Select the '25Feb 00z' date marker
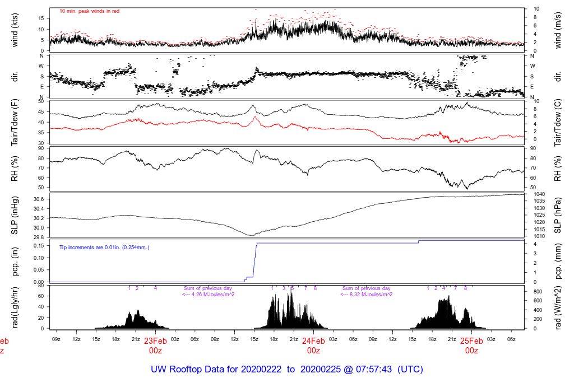This screenshot has height=392, width=574. pos(471,346)
